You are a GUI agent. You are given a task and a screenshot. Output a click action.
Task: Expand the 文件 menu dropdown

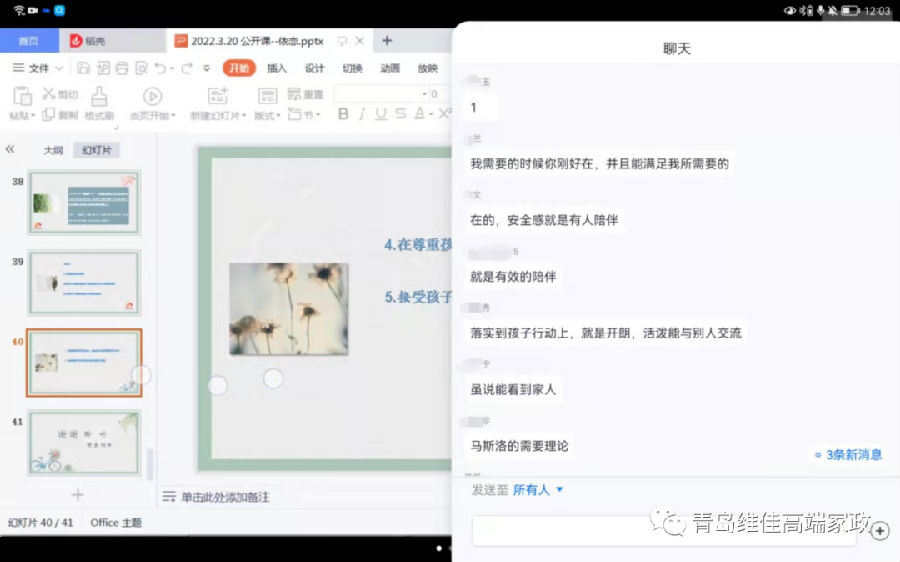tap(40, 68)
